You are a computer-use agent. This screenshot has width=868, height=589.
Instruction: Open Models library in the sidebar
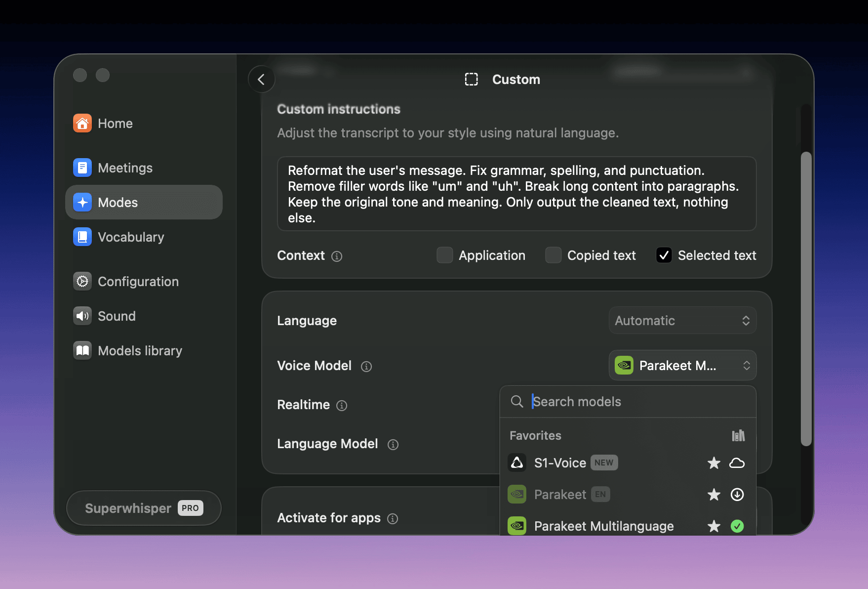coord(144,350)
